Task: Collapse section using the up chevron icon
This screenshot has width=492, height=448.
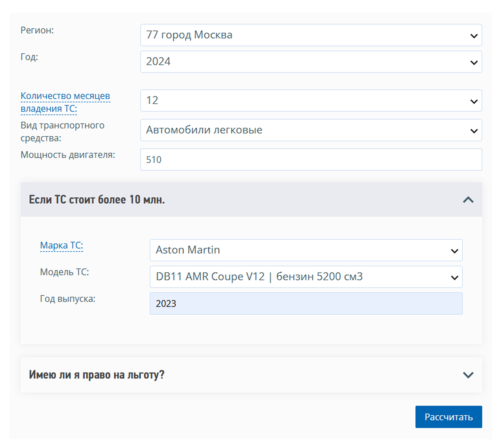Action: pyautogui.click(x=468, y=200)
